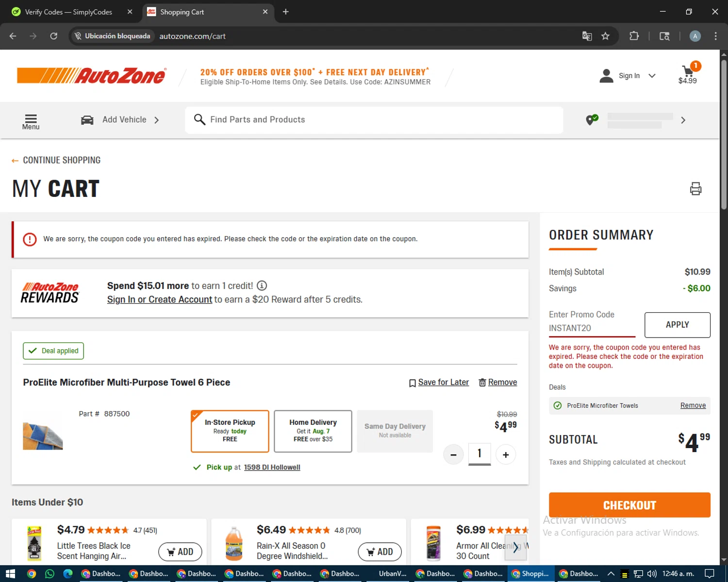Screen dimensions: 728x582
Task: Open the store location pin icon
Action: [x=592, y=119]
